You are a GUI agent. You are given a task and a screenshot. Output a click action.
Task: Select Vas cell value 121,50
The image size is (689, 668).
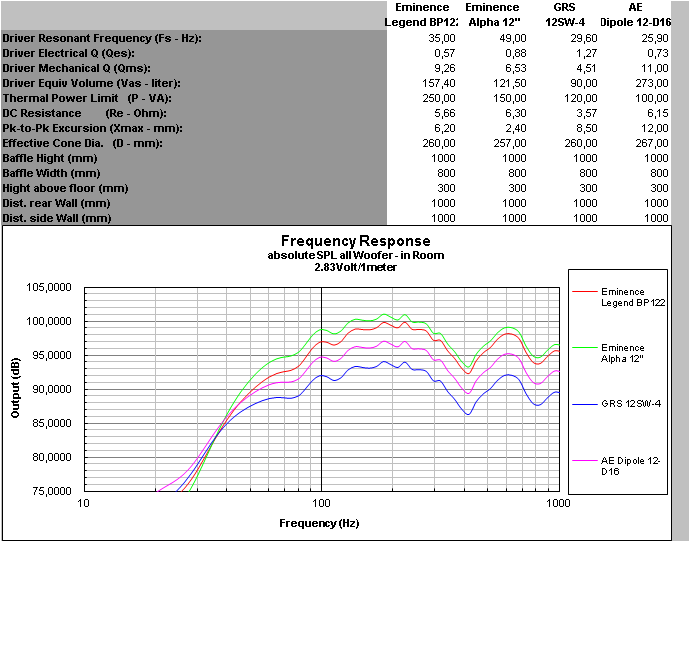pyautogui.click(x=510, y=83)
